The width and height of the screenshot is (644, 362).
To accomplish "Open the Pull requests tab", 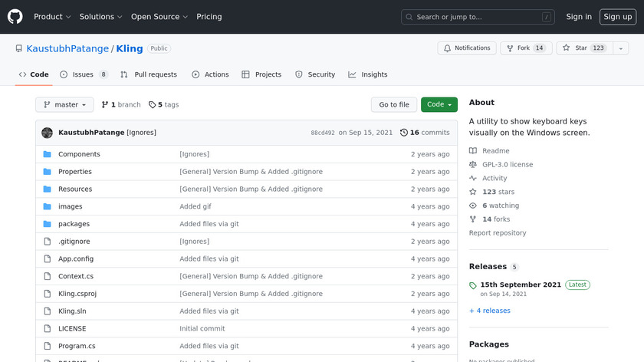I will [149, 74].
